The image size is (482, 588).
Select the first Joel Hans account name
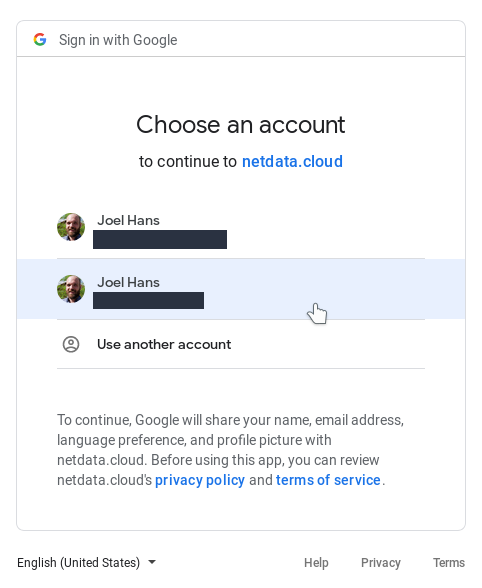tap(128, 220)
